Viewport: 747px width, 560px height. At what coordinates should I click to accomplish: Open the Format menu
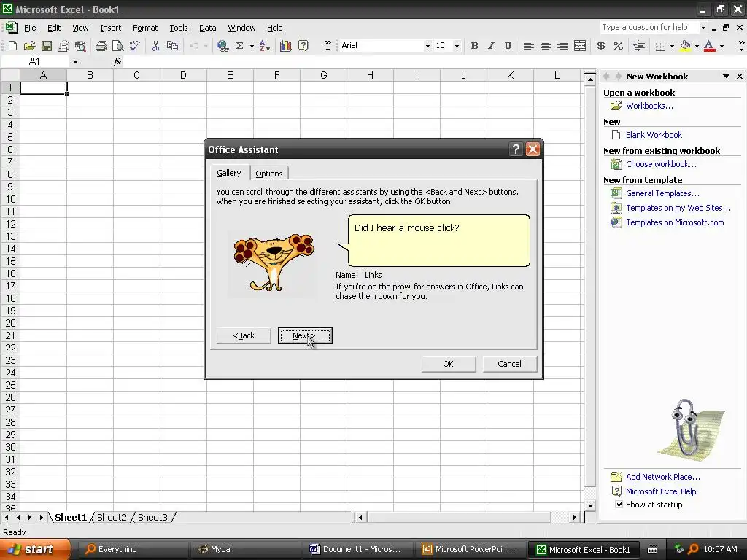pyautogui.click(x=145, y=28)
